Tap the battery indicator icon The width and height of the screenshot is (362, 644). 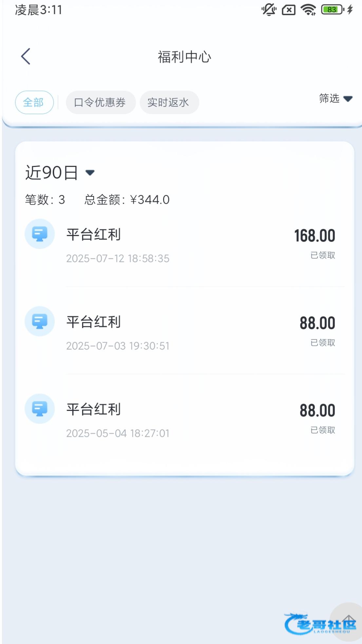pyautogui.click(x=332, y=10)
